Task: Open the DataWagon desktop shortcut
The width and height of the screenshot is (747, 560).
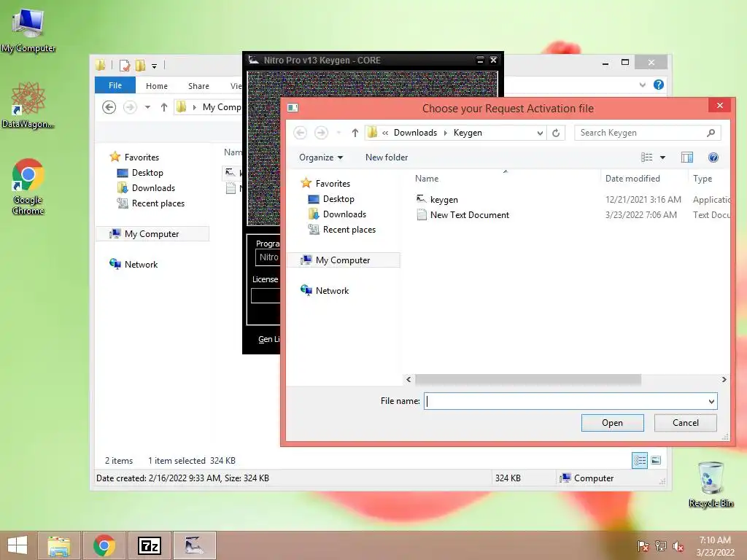Action: pyautogui.click(x=28, y=105)
